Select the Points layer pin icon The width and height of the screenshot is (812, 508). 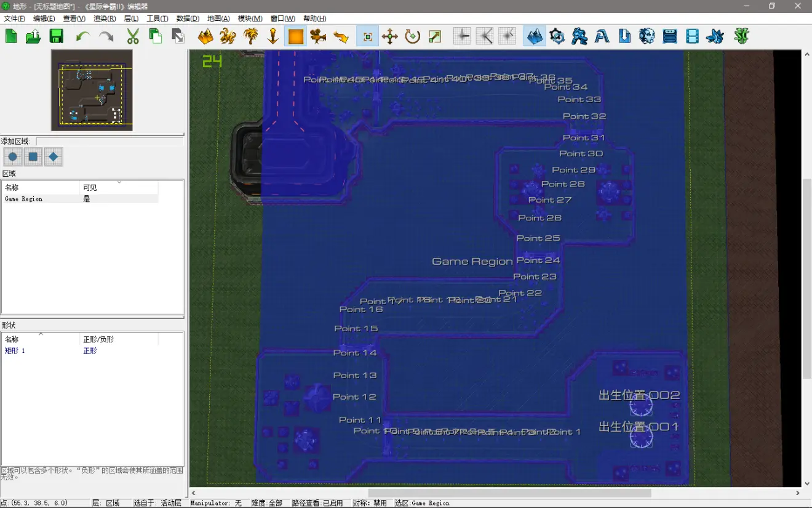[273, 36]
